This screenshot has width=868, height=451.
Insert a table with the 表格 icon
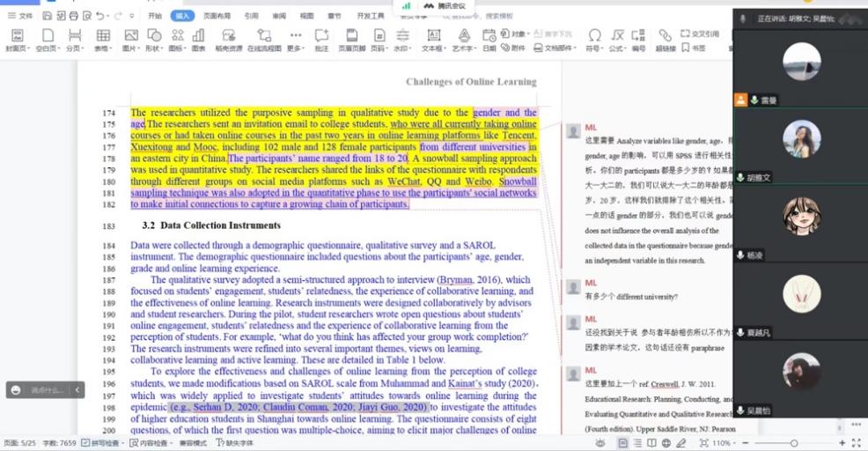click(103, 40)
